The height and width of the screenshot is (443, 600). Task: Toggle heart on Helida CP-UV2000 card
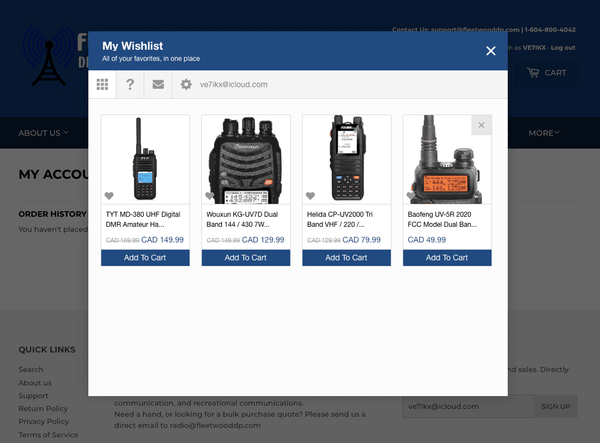tap(310, 196)
